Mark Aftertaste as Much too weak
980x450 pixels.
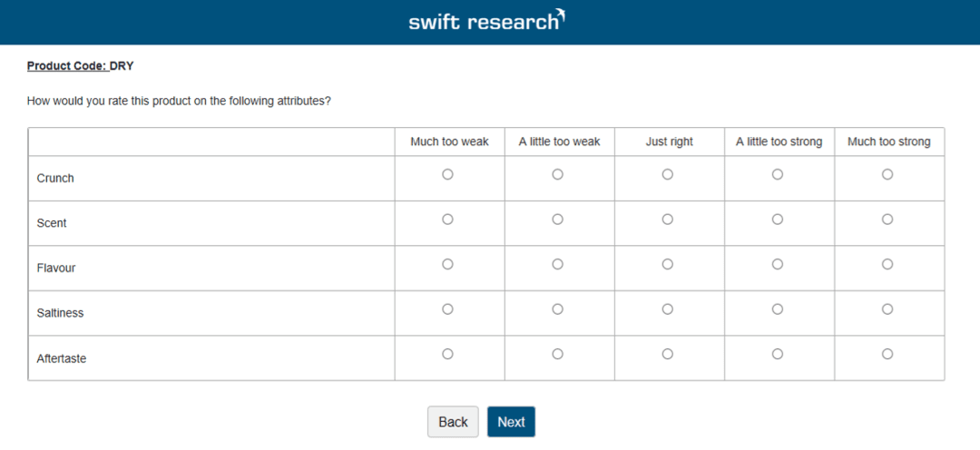447,354
